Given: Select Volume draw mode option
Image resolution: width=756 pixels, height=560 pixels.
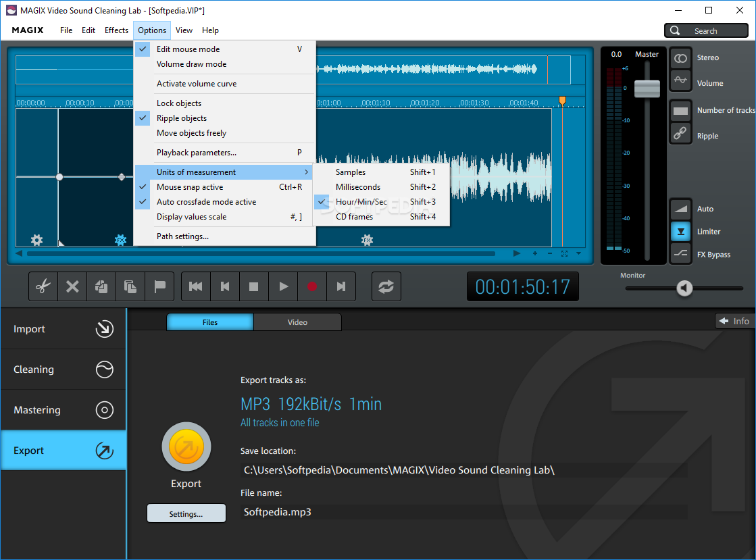Looking at the screenshot, I should tap(225, 64).
